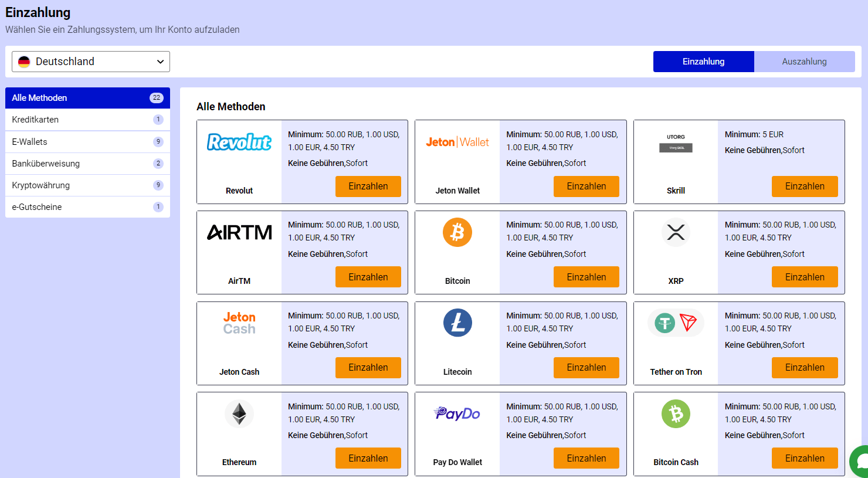Open the green chat bubble widget
The width and height of the screenshot is (868, 478).
[x=859, y=462]
